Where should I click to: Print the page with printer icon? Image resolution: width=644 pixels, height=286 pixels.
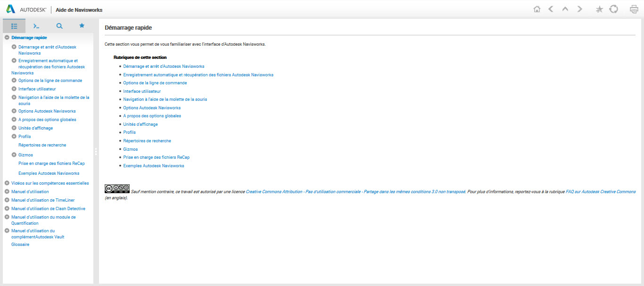pyautogui.click(x=634, y=9)
